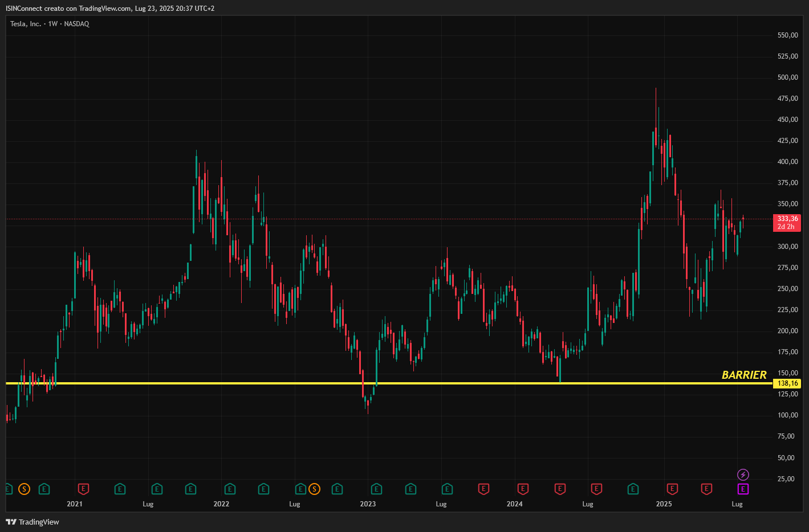Click the 2023 label on time axis
The image size is (809, 532).
coord(368,504)
